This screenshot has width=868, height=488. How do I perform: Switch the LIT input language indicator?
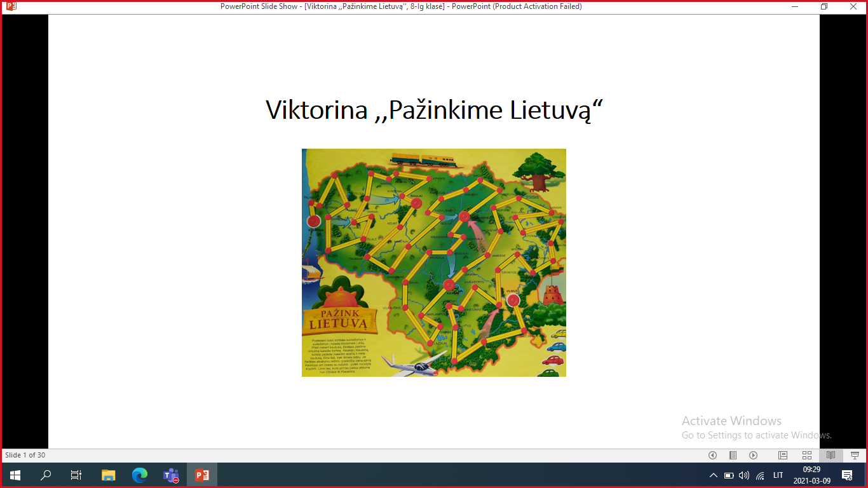tap(778, 475)
